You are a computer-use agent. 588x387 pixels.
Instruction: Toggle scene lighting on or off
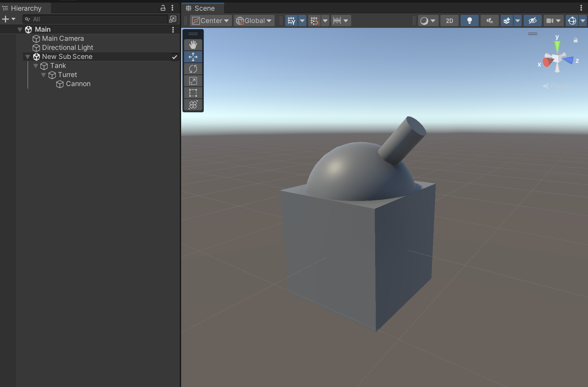coord(469,21)
